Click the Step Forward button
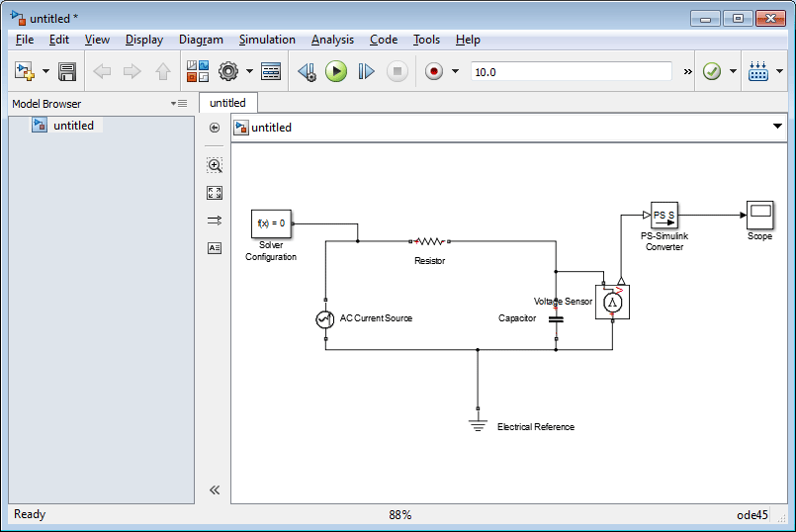The height and width of the screenshot is (532, 796). click(366, 71)
